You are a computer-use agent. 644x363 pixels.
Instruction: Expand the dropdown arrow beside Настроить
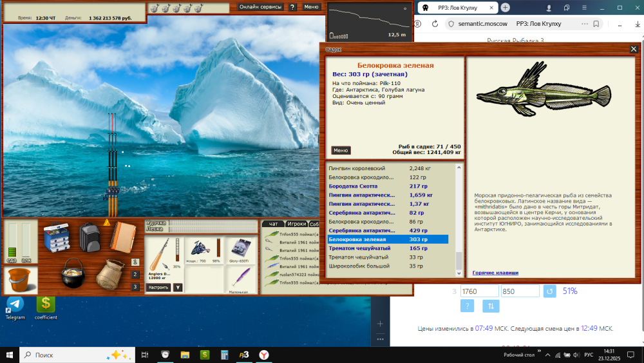click(178, 288)
